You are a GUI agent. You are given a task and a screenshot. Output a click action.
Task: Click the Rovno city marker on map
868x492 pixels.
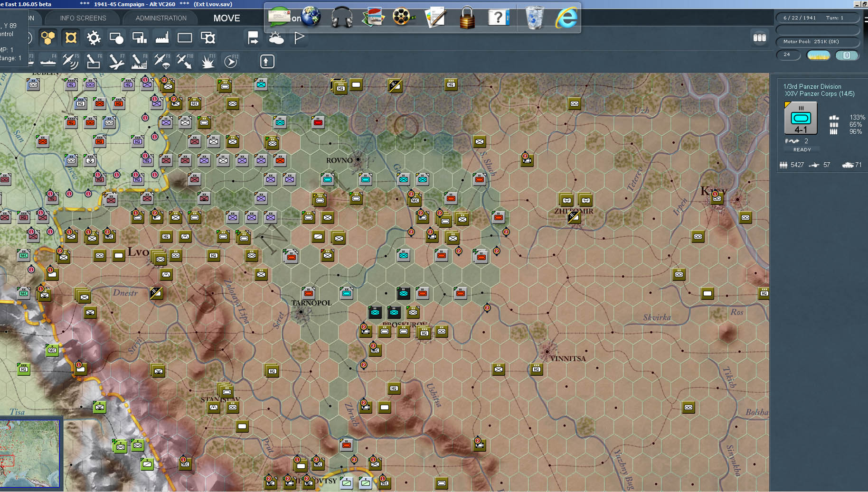tap(358, 160)
